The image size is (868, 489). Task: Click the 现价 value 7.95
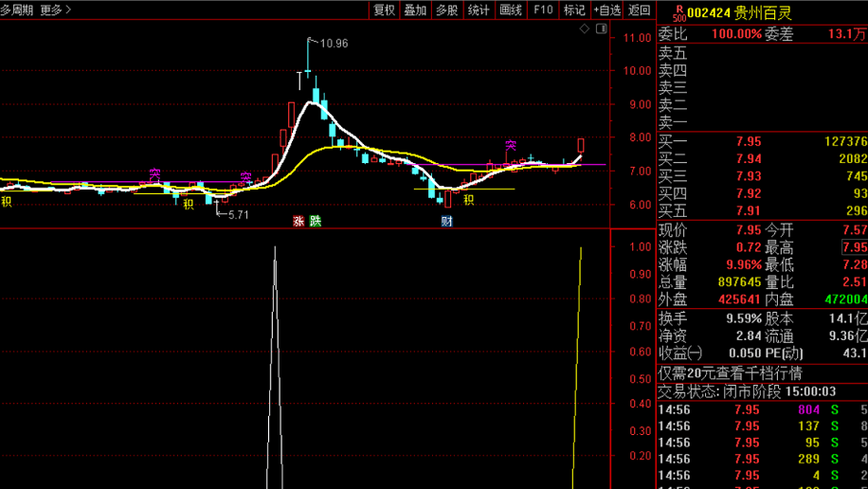pyautogui.click(x=749, y=230)
